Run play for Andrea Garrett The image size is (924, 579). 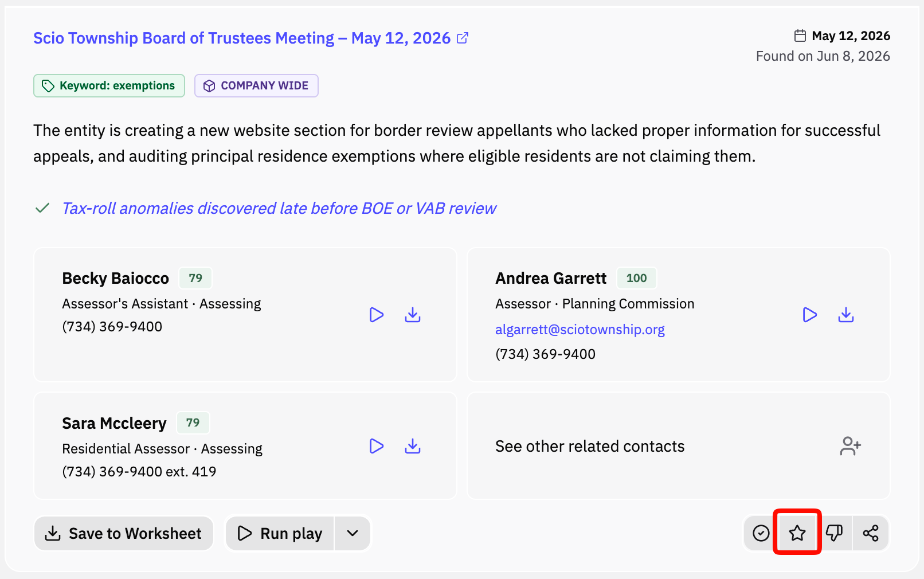809,315
